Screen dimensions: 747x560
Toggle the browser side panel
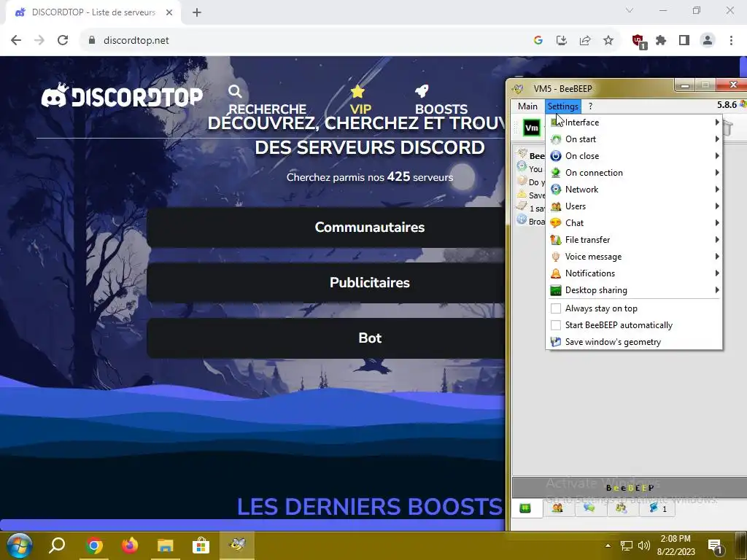684,40
